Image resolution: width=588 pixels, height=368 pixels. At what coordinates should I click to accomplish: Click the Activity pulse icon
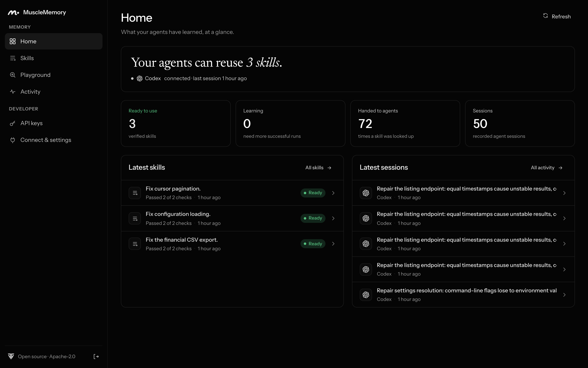(x=13, y=92)
